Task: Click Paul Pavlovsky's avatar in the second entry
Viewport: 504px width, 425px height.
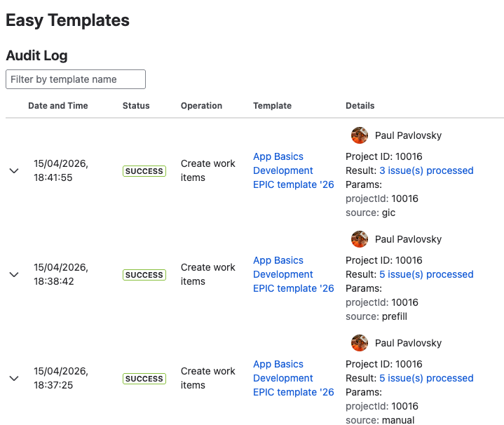Action: pos(360,239)
